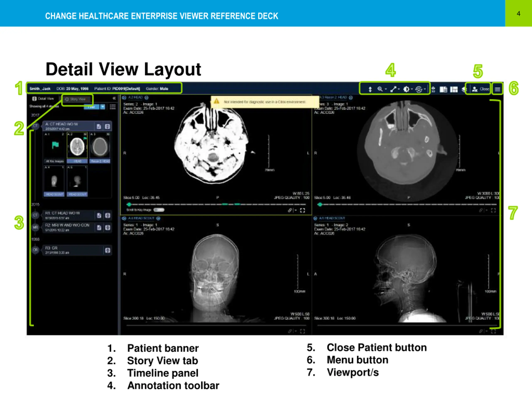532x399 pixels.
Task: Open the reset tool dropdown arrow
Action: [x=425, y=89]
